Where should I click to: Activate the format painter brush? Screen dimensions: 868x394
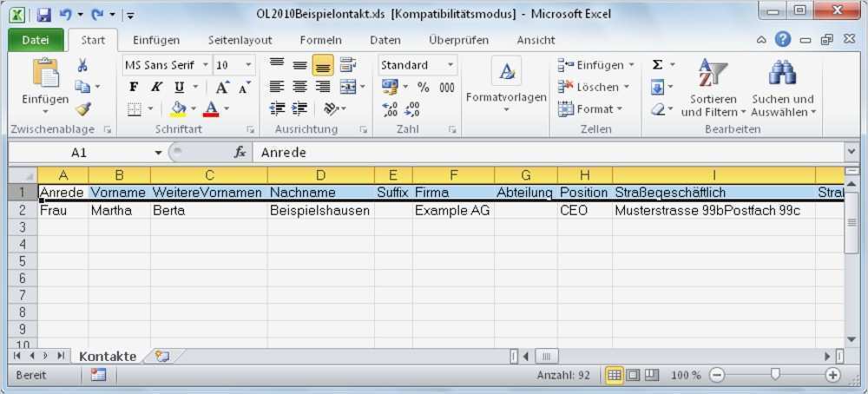(82, 109)
